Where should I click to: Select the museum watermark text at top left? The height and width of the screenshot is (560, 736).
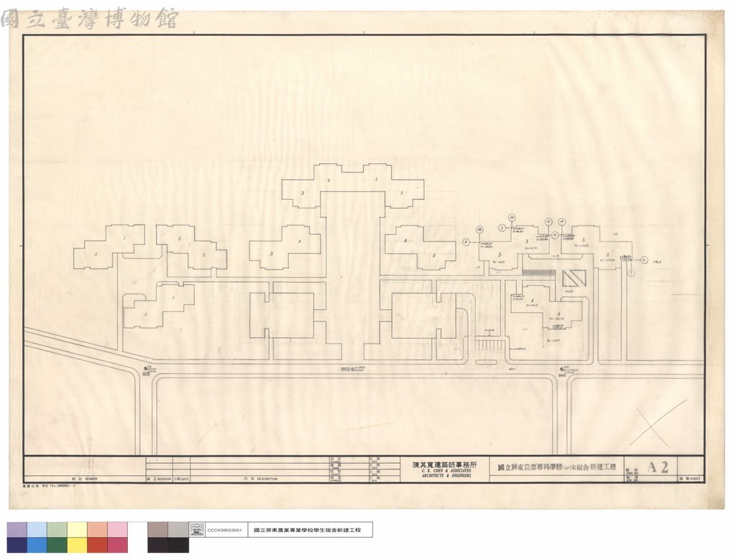[89, 19]
